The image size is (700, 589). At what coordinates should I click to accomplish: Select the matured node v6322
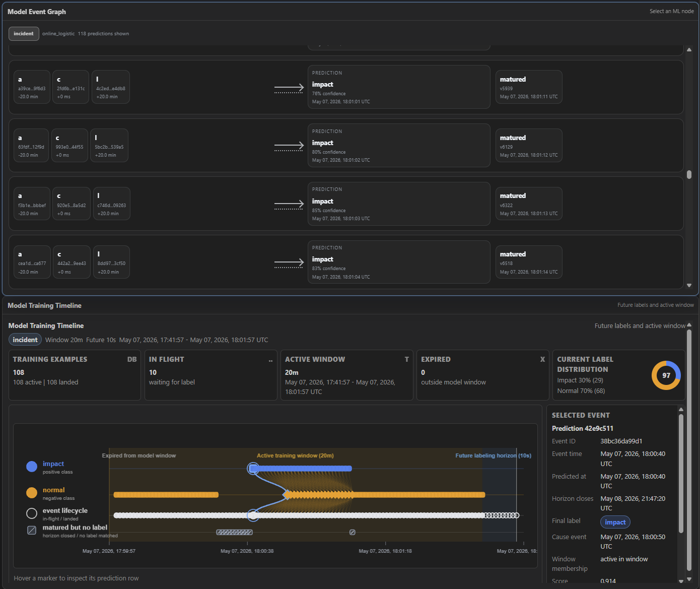(529, 204)
